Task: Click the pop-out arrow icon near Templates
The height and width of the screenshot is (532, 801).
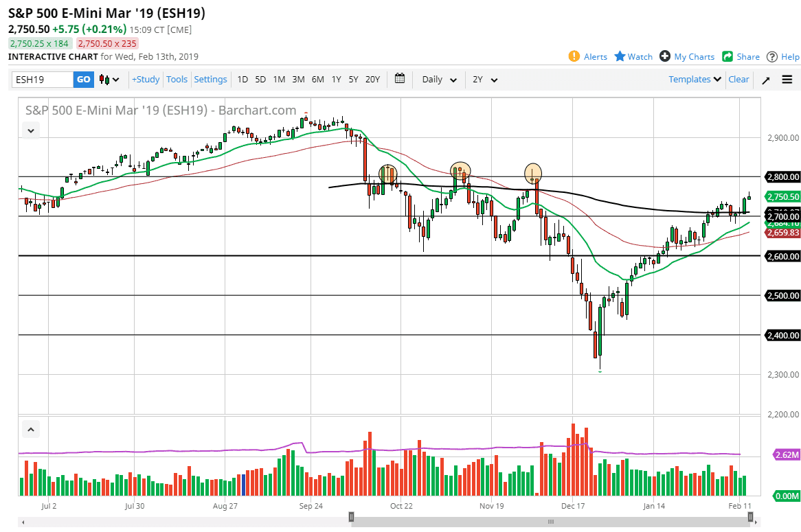Action: click(765, 79)
